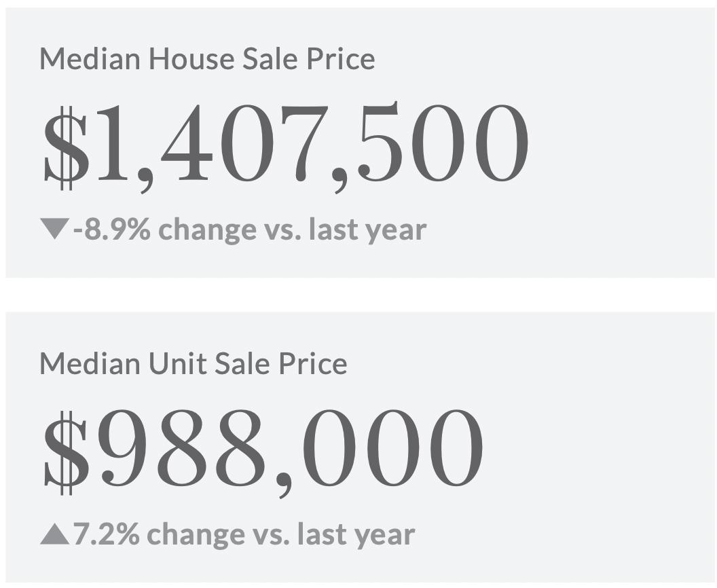The width and height of the screenshot is (717, 588).
Task: Select the Median House Sale Price heading
Action: coord(207,59)
